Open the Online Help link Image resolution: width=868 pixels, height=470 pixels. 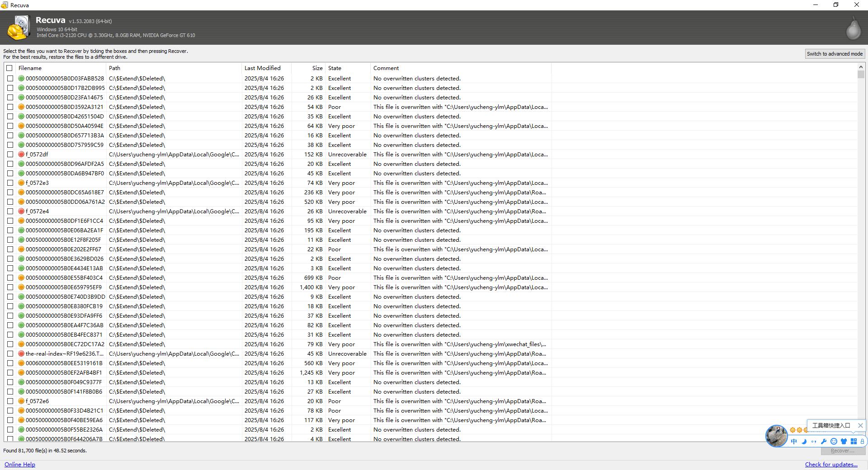point(20,465)
